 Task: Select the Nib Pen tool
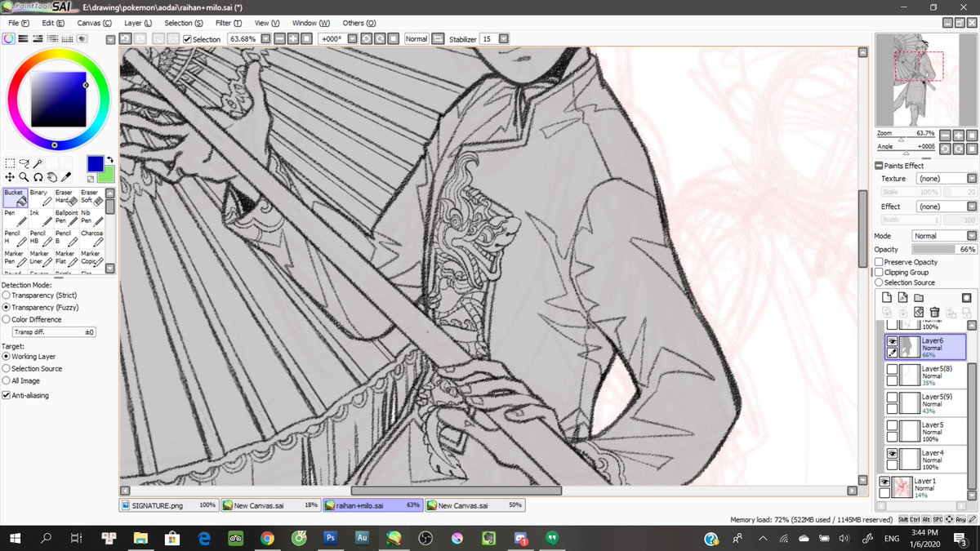click(91, 217)
